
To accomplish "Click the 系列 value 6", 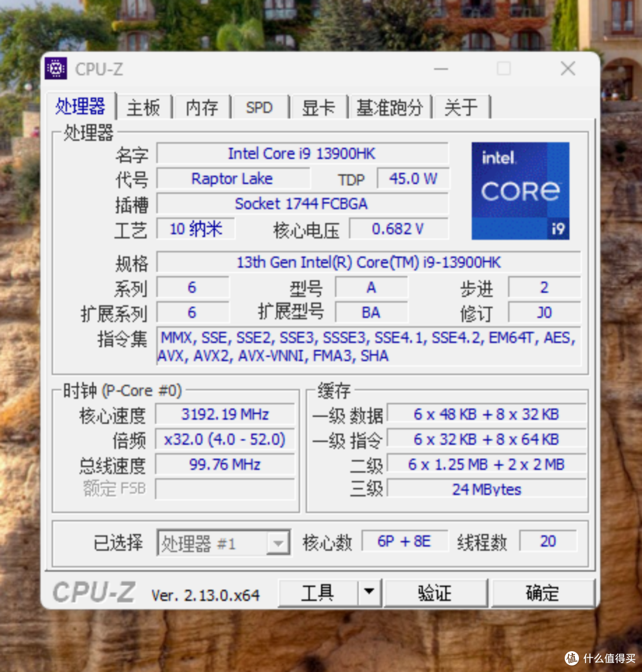I will click(193, 288).
